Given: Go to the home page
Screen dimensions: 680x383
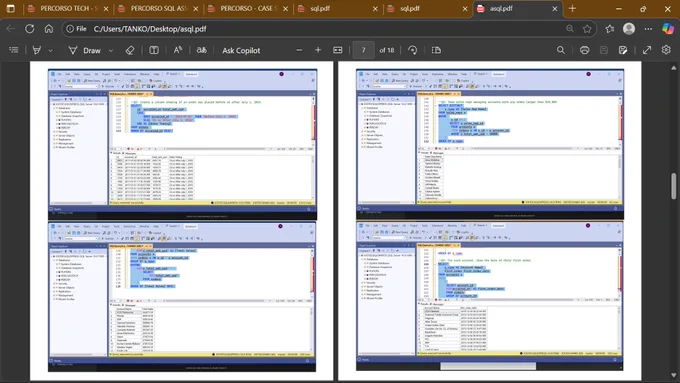Looking at the screenshot, I should click(49, 29).
